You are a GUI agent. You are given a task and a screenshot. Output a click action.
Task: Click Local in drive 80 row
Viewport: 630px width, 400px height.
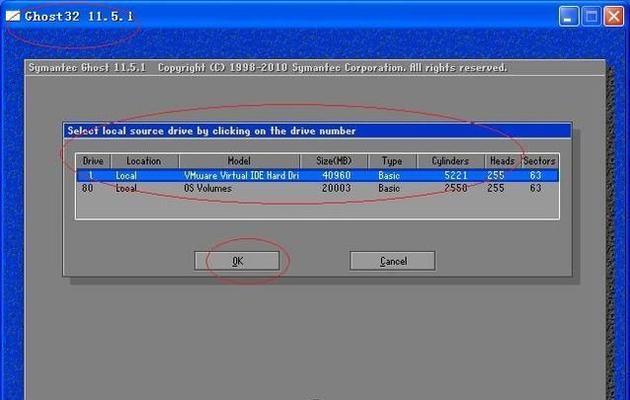coord(126,188)
